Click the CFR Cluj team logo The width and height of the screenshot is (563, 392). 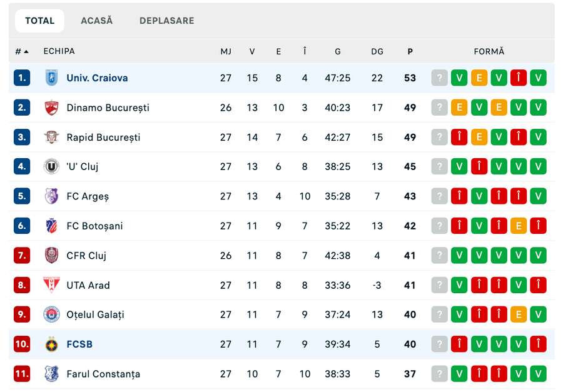[51, 256]
